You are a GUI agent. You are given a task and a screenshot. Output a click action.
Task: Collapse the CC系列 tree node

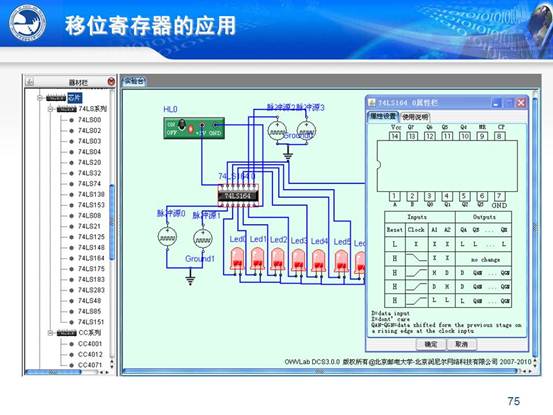coord(50,333)
